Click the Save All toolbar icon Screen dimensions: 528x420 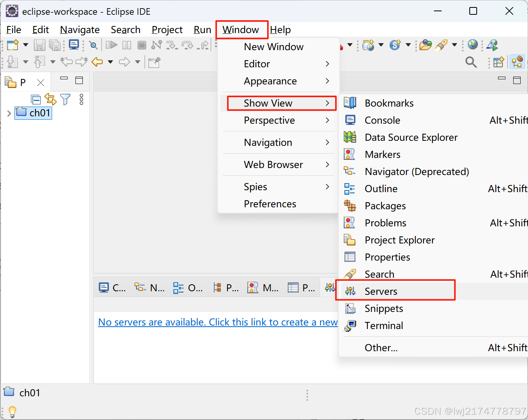point(55,45)
